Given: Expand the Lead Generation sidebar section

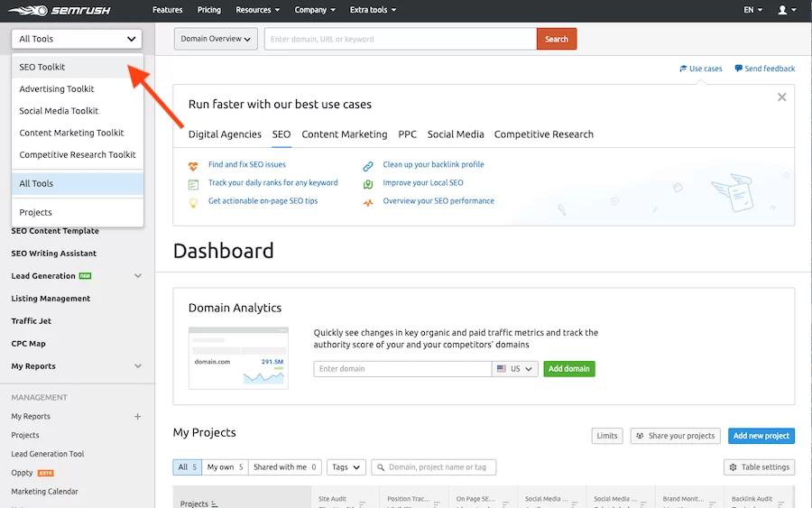Looking at the screenshot, I should [138, 276].
